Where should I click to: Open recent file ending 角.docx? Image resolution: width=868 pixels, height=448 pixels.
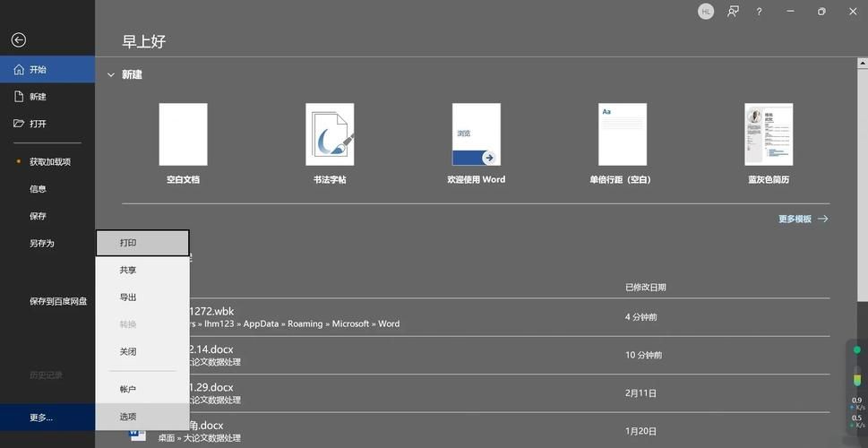tap(476, 431)
